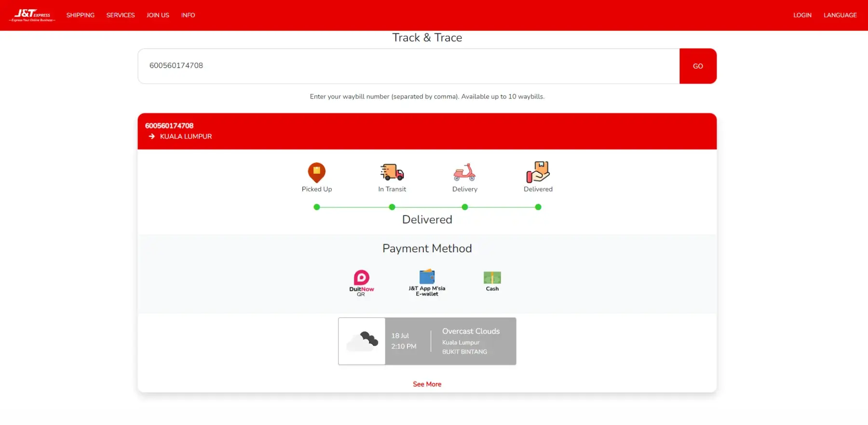Viewport: 868px width, 425px height.
Task: Choose the DuitNow QR payment icon
Action: 362,283
